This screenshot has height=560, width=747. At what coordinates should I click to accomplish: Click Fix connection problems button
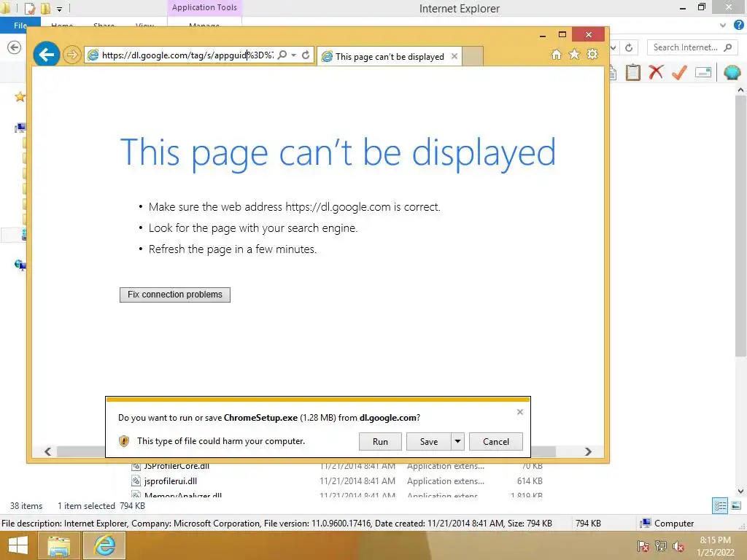coord(175,295)
